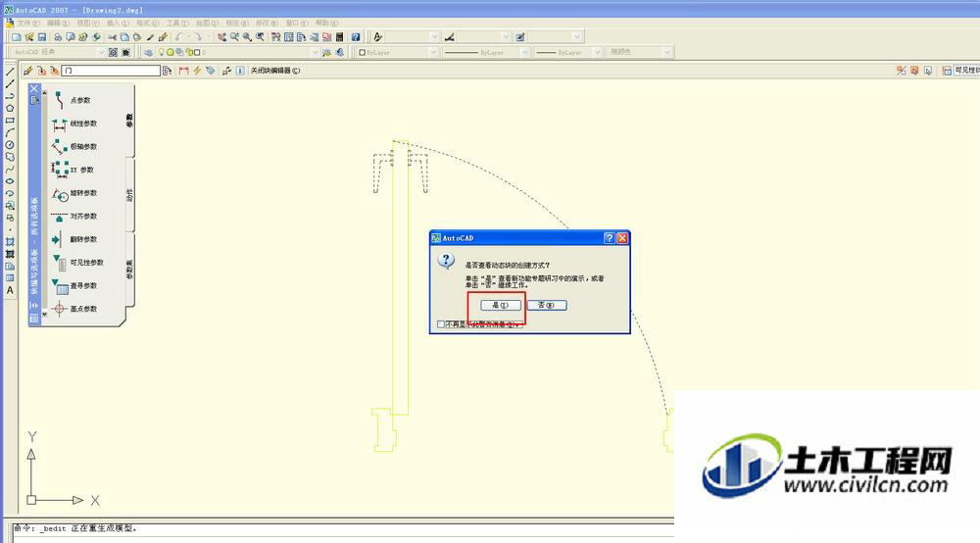Viewport: 980px width, 543px height.
Task: Open the table style dropdown
Action: [x=577, y=37]
